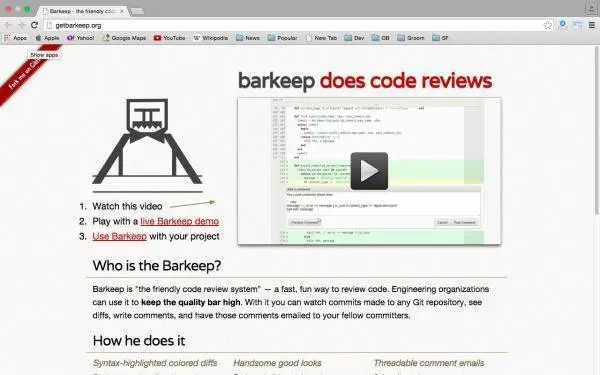Play the Barkeep demo video
The height and width of the screenshot is (375, 600).
[x=369, y=171]
